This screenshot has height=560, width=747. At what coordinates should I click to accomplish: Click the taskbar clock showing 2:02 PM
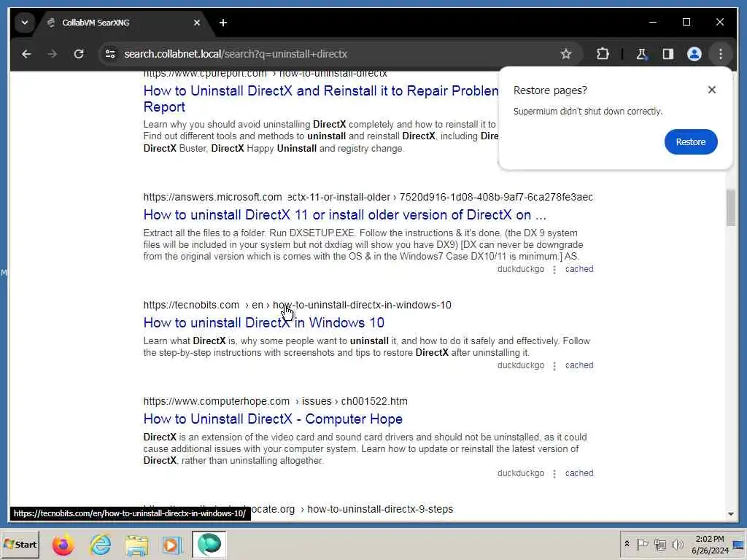click(x=710, y=544)
